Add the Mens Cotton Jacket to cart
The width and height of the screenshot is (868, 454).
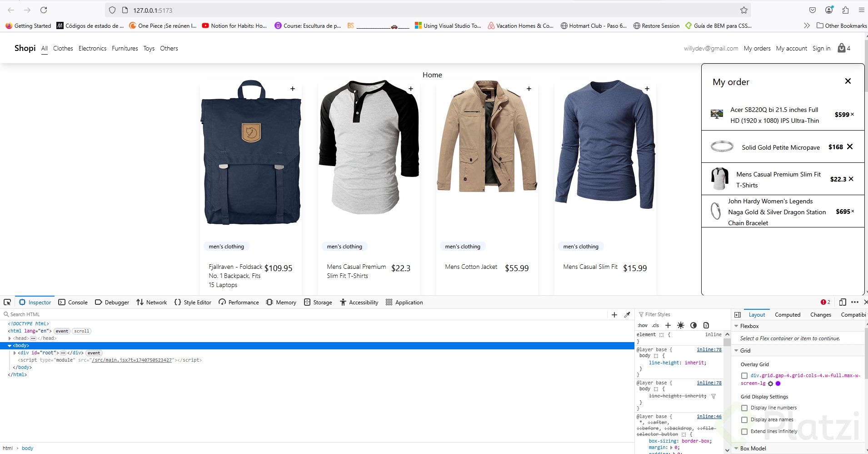[529, 89]
